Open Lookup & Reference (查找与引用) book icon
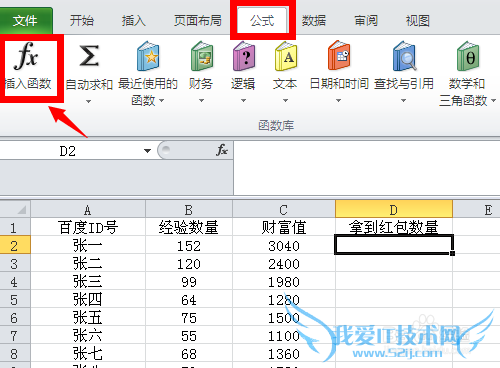 pos(404,56)
